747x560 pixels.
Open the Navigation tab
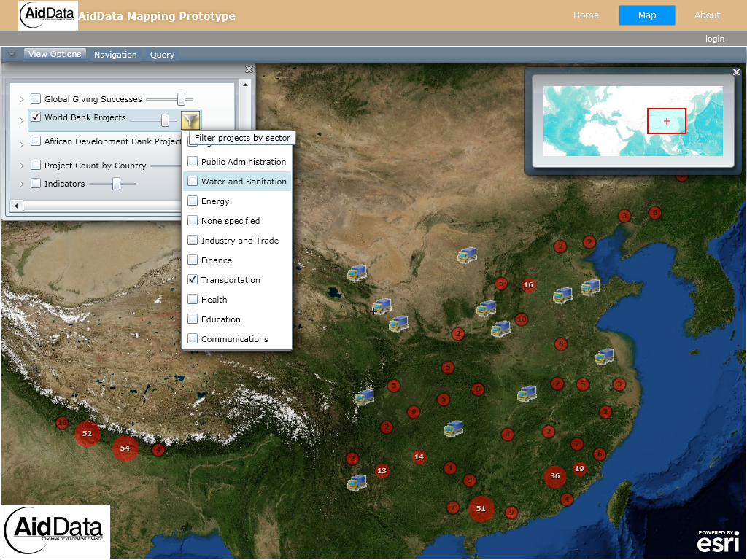(x=115, y=55)
